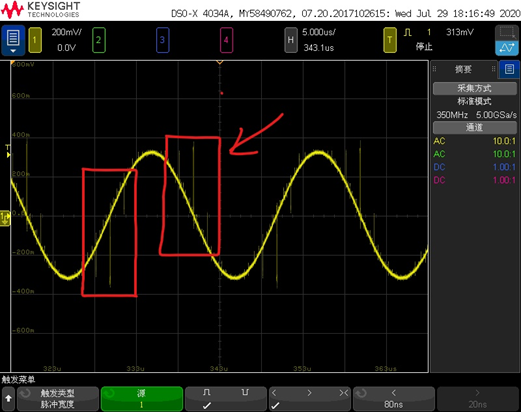521x412 pixels.
Task: Turn on channel 3 blue button
Action: (x=162, y=40)
